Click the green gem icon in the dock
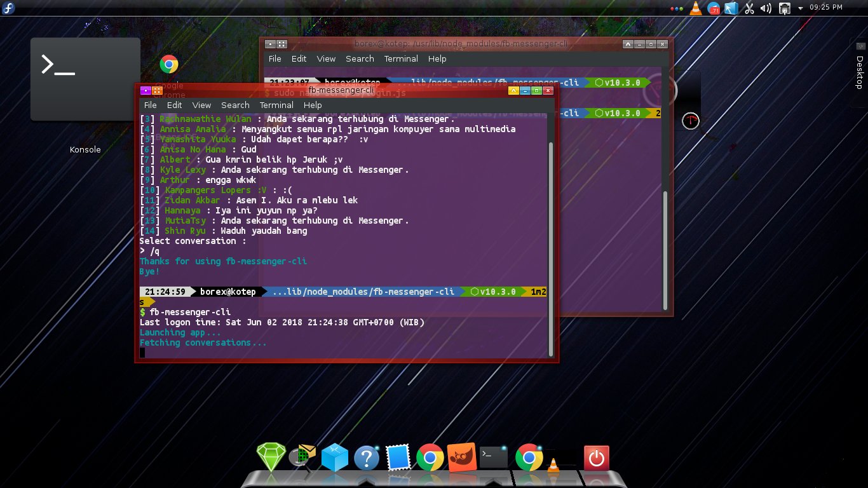Viewport: 868px width, 488px height. point(271,456)
